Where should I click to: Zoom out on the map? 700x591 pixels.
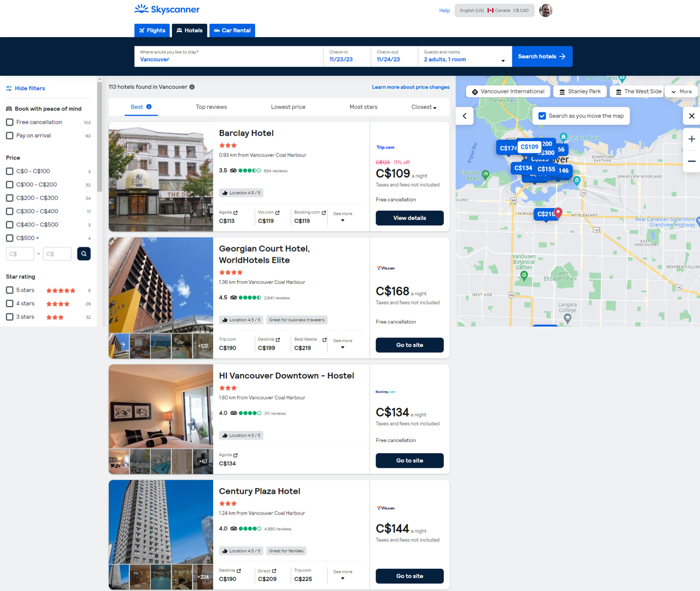pyautogui.click(x=692, y=161)
